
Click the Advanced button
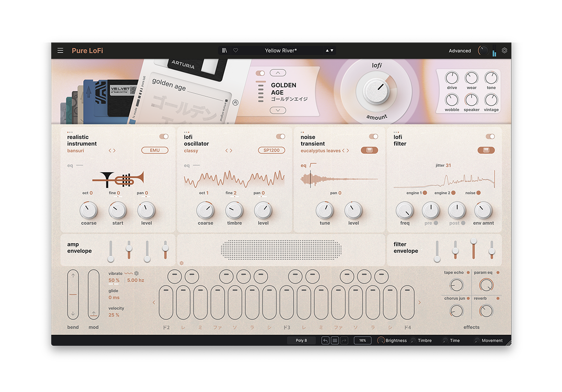[x=460, y=51]
